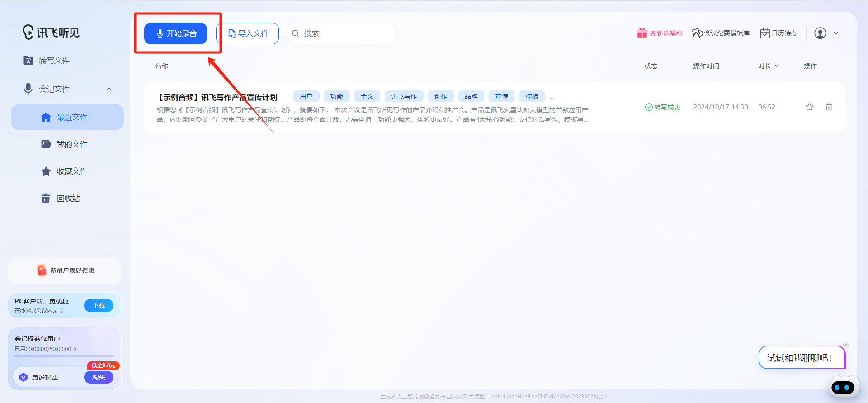The height and width of the screenshot is (403, 868).
Task: Click the robot assistant icon
Action: coord(843,387)
